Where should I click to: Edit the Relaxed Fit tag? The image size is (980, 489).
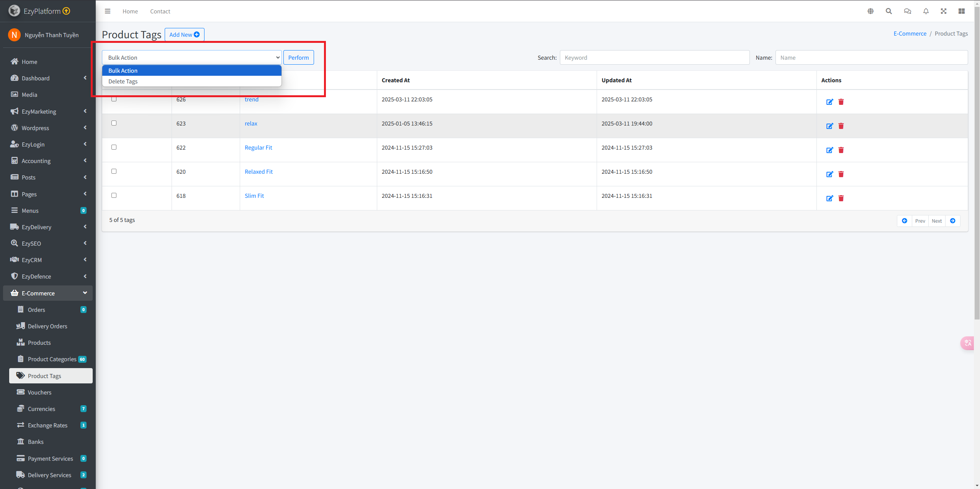pyautogui.click(x=829, y=174)
